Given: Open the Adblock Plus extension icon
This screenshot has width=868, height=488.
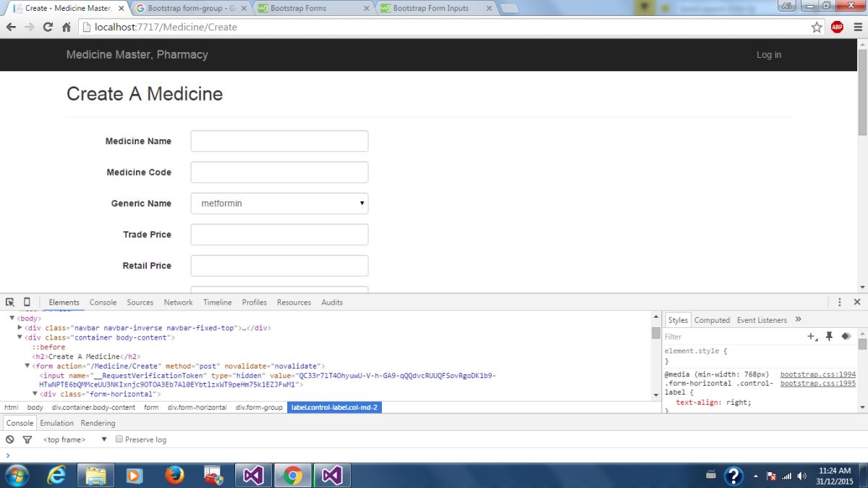Looking at the screenshot, I should (837, 27).
